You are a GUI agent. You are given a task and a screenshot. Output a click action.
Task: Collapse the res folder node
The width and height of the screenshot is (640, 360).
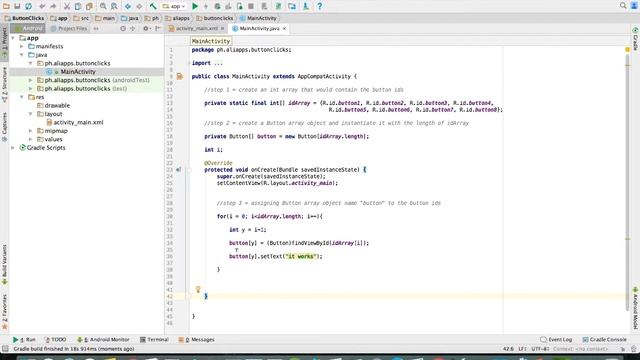point(22,97)
